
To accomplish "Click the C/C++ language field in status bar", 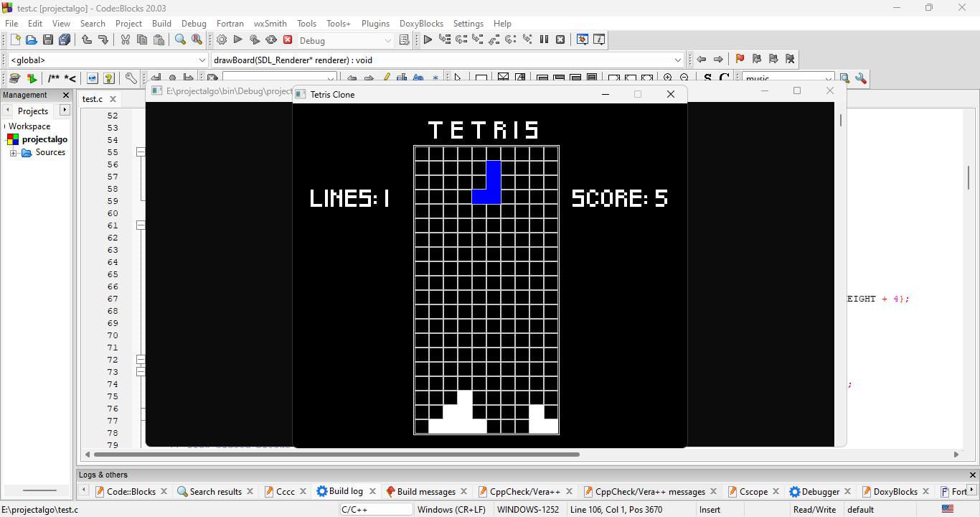I will click(x=375, y=510).
